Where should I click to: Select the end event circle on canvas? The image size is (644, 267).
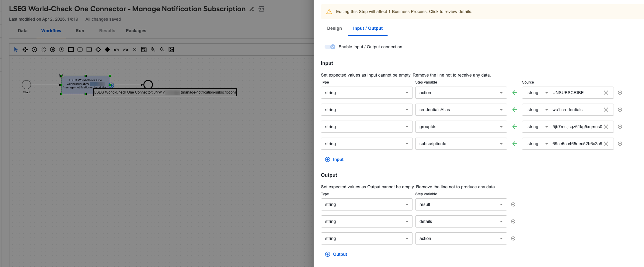pos(148,84)
